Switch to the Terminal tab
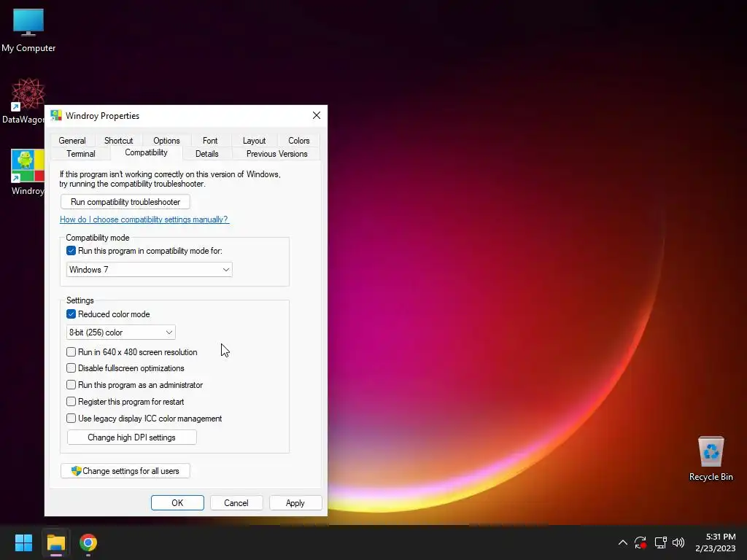The width and height of the screenshot is (747, 560). [81, 154]
